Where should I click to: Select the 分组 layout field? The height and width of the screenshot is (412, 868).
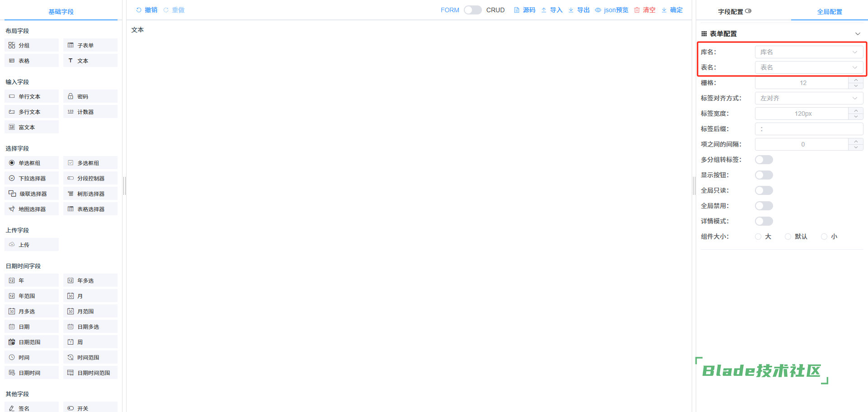32,45
